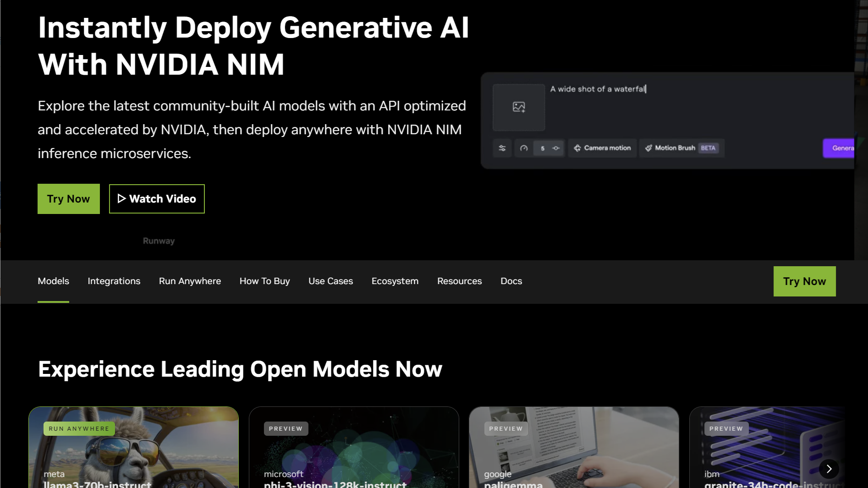Click the image upload icon in the prompt box

coord(518,107)
